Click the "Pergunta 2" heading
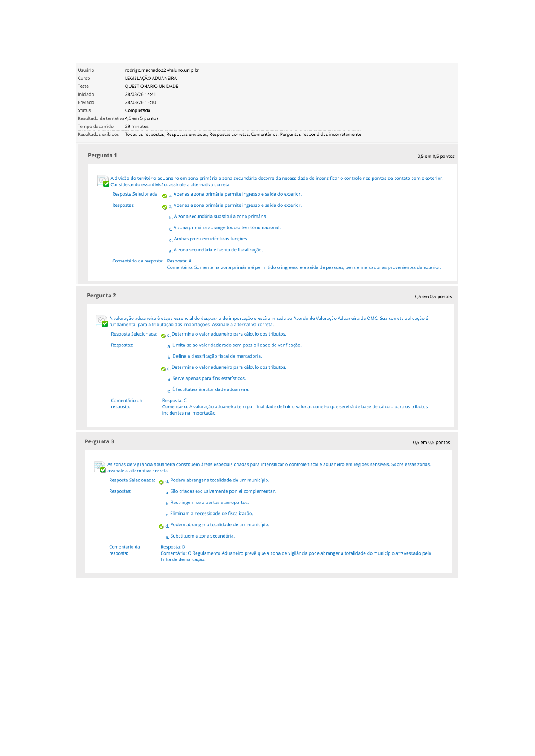Image resolution: width=535 pixels, height=756 pixels. pos(101,296)
